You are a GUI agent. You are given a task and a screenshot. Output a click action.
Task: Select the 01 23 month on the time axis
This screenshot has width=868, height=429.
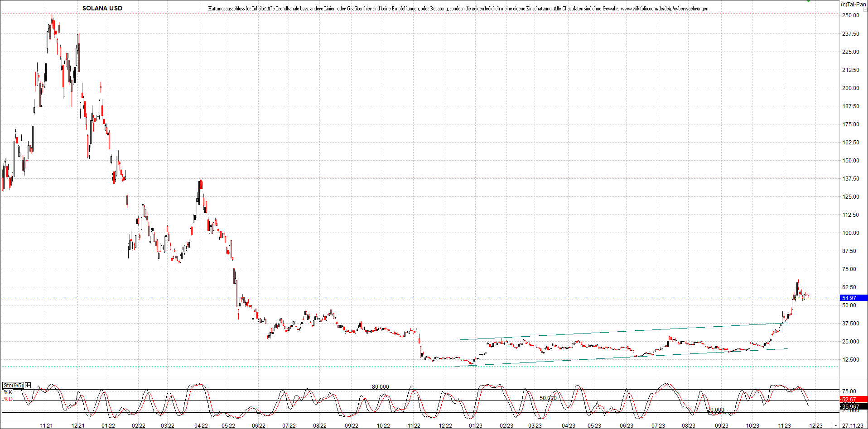[475, 425]
